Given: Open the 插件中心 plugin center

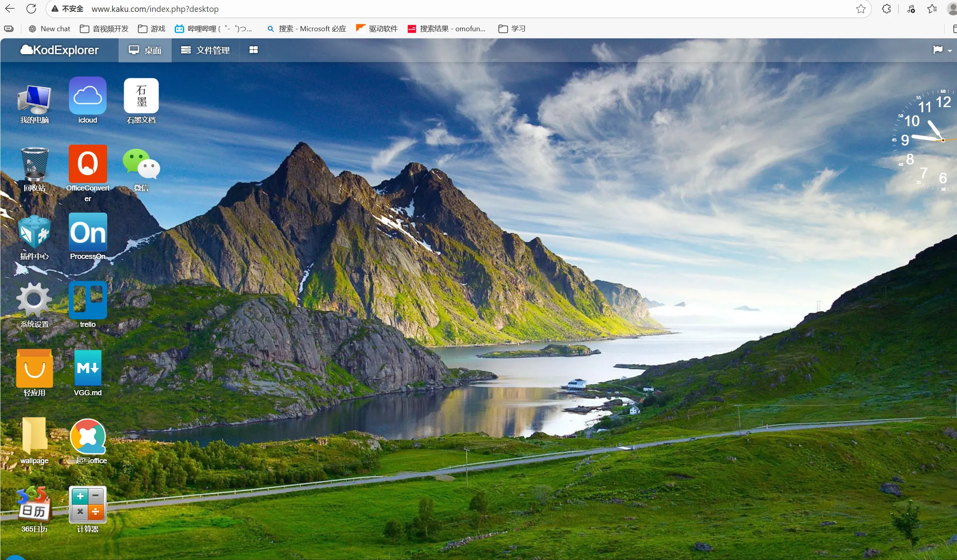Looking at the screenshot, I should (x=34, y=232).
